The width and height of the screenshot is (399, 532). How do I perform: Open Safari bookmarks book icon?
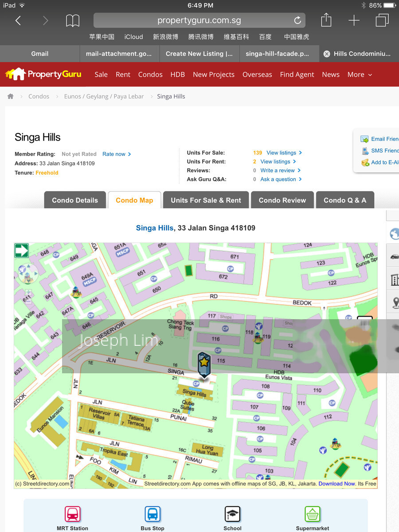pyautogui.click(x=73, y=20)
